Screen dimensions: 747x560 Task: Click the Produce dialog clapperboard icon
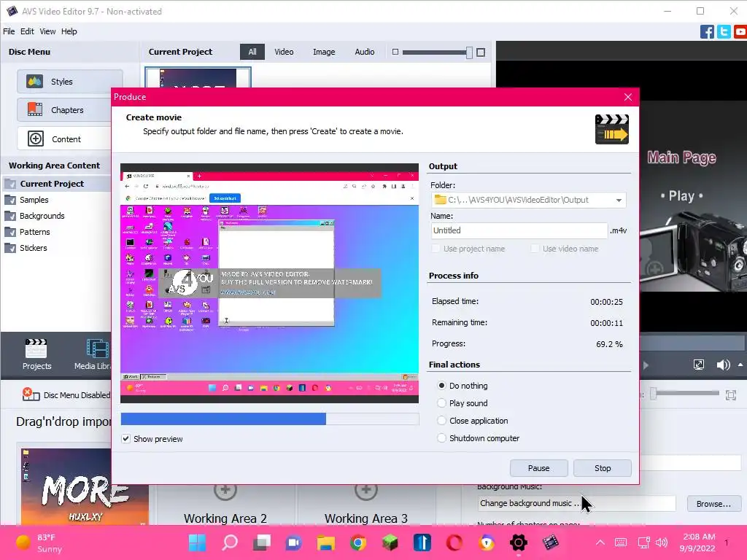[612, 129]
